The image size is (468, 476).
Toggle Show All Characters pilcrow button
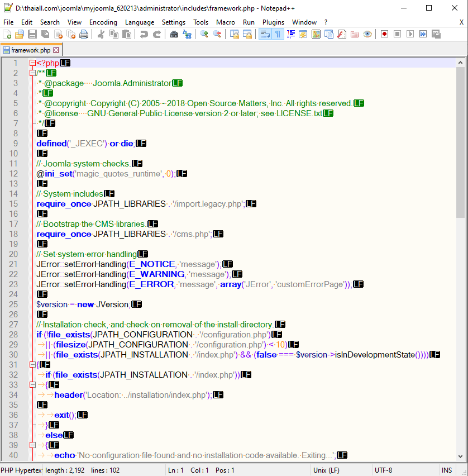(x=278, y=34)
